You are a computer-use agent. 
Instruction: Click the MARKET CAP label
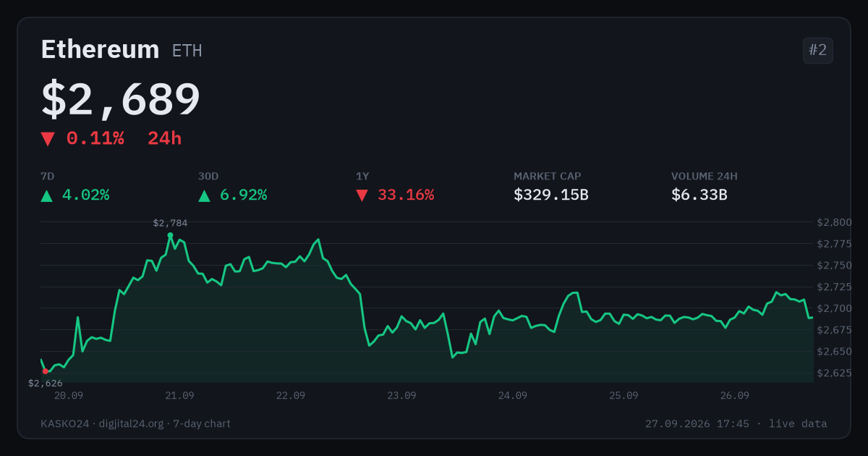[548, 176]
